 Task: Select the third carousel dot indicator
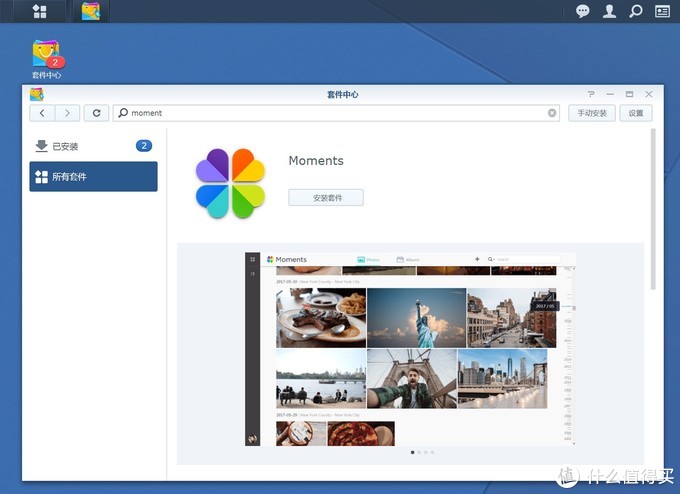pos(426,452)
